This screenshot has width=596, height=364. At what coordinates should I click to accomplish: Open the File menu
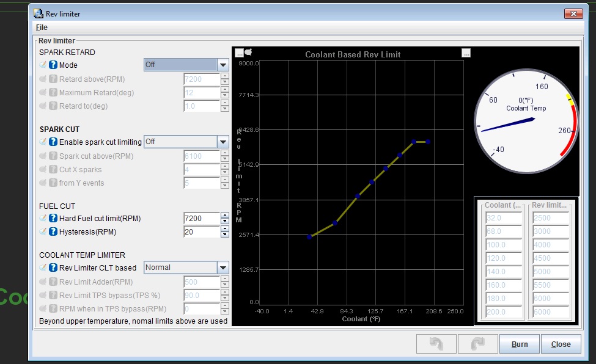point(42,27)
